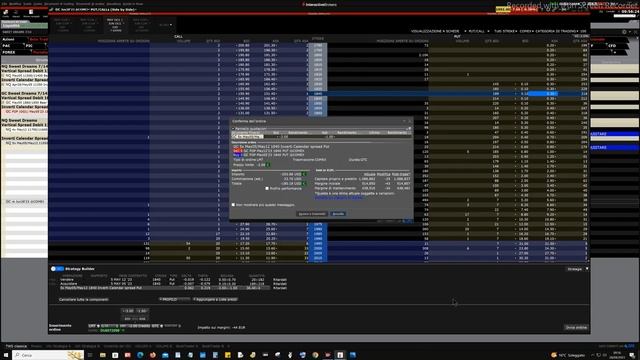Click the Invia ordine button
Viewport: 640px width, 360px height.
pyautogui.click(x=576, y=327)
